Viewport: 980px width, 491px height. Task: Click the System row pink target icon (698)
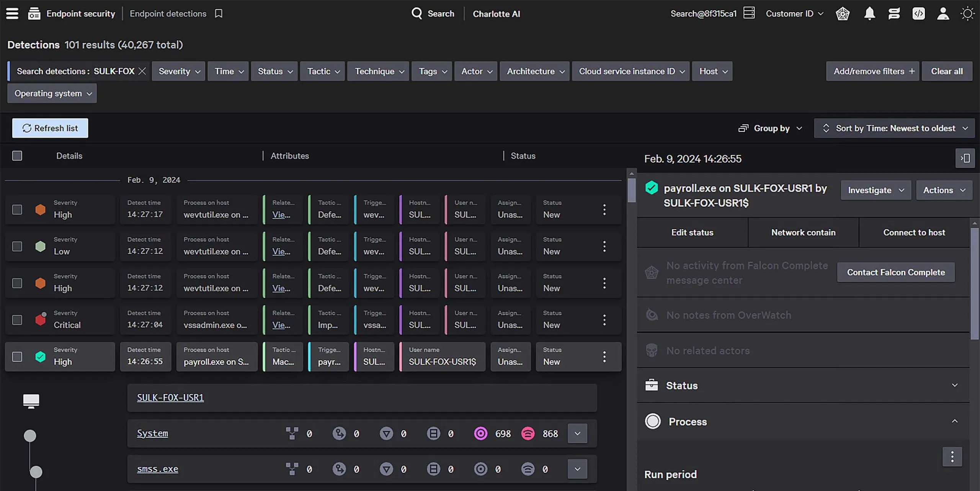click(x=480, y=434)
